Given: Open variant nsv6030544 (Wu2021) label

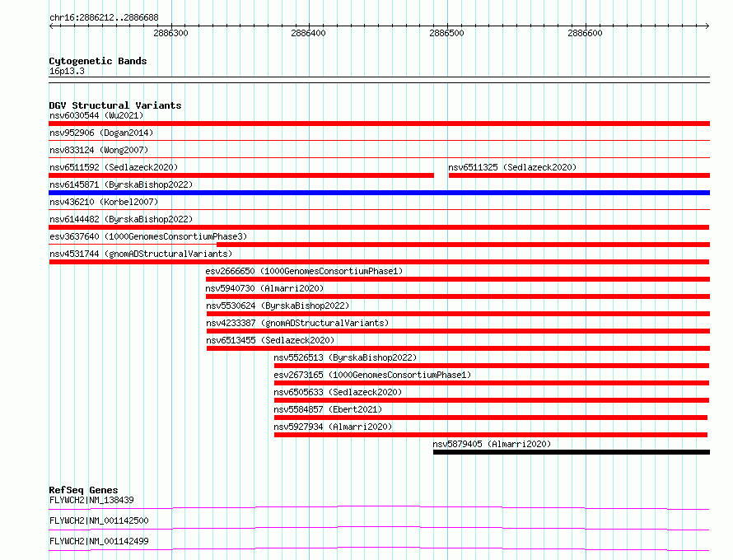Looking at the screenshot, I should pos(96,115).
